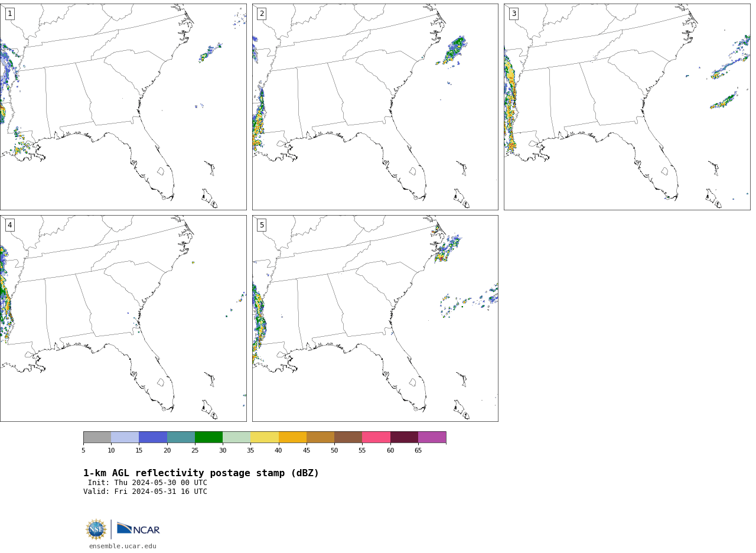Viewport: 756px width, 553px height.
Task: Click the tan-brown 45-50 dBZ swatch
Action: click(x=320, y=437)
